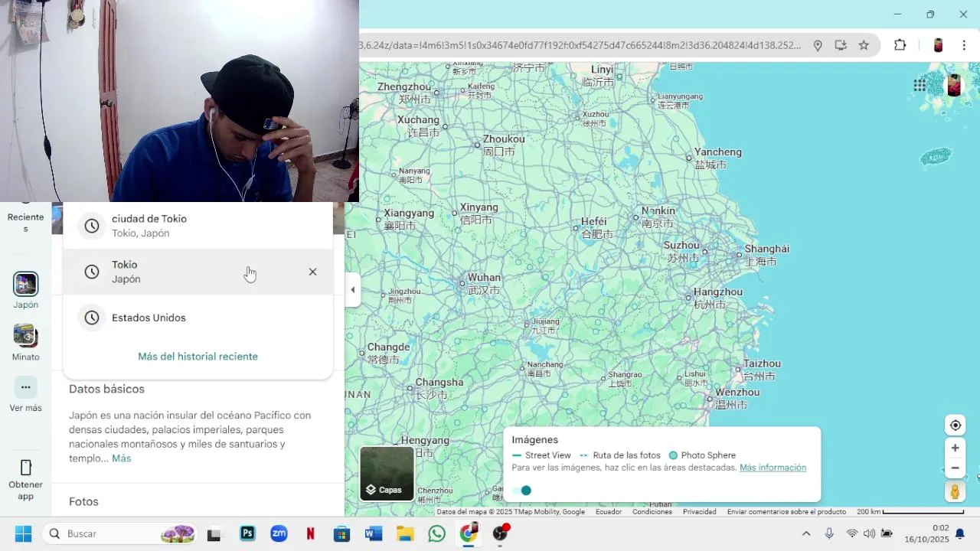Open recording app in taskbar
Screen dimensions: 980x551
coord(500,533)
